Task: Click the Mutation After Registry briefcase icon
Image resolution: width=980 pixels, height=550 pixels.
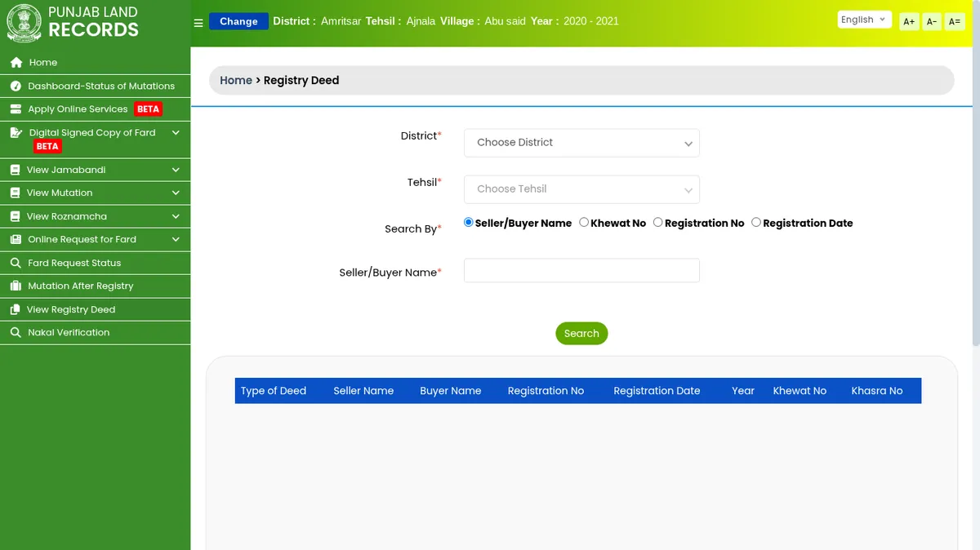Action: coord(16,286)
